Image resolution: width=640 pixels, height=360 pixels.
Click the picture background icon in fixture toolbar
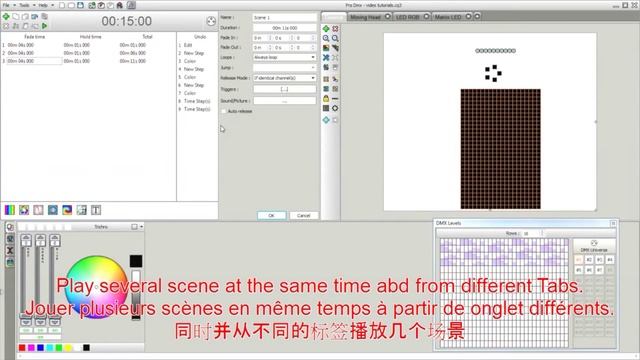pos(326,48)
